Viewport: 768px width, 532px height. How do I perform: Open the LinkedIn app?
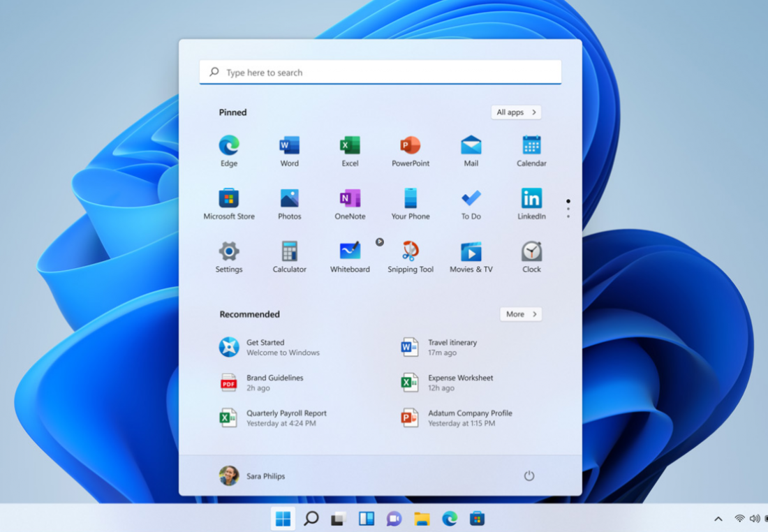coord(531,204)
